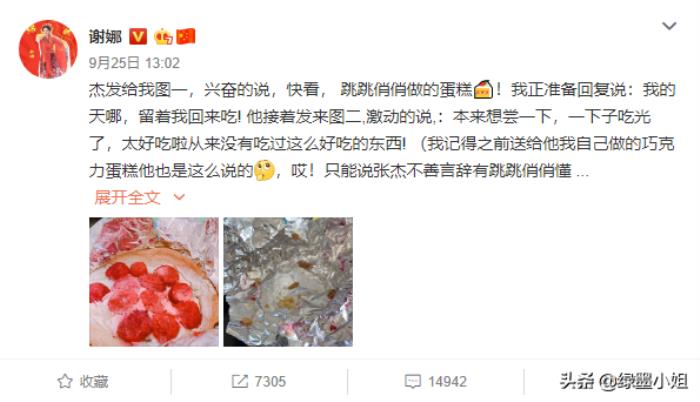Click the repost icon next to 7305

pos(239,381)
